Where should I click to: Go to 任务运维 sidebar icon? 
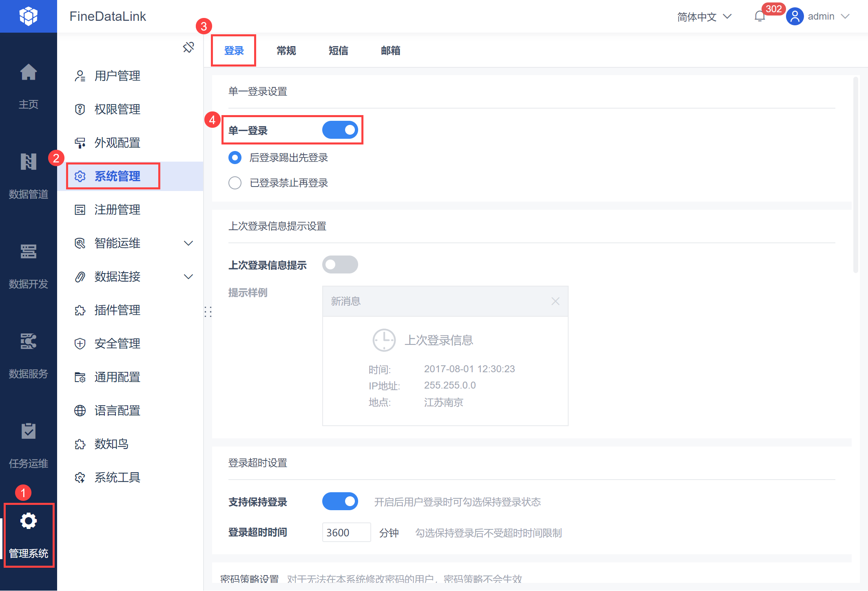[28, 431]
